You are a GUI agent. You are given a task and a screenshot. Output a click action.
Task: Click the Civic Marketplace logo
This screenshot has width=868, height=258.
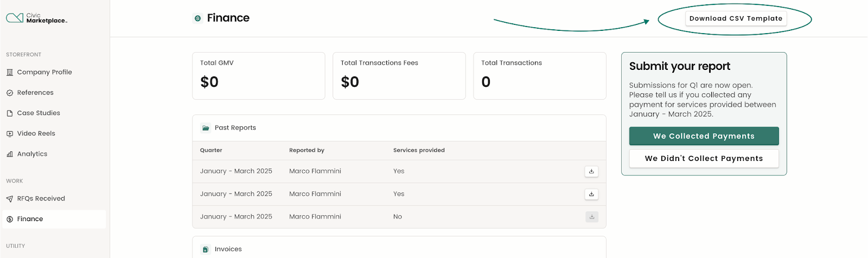[36, 18]
